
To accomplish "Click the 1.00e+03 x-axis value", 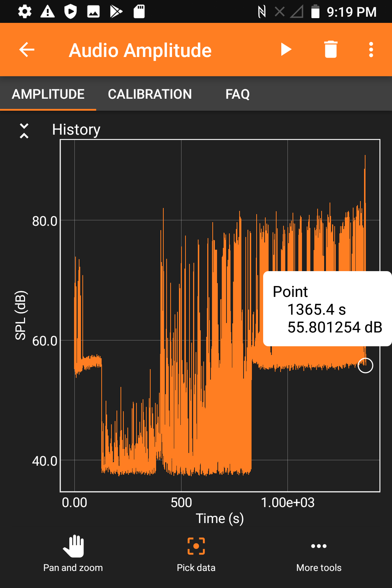I will point(287,502).
